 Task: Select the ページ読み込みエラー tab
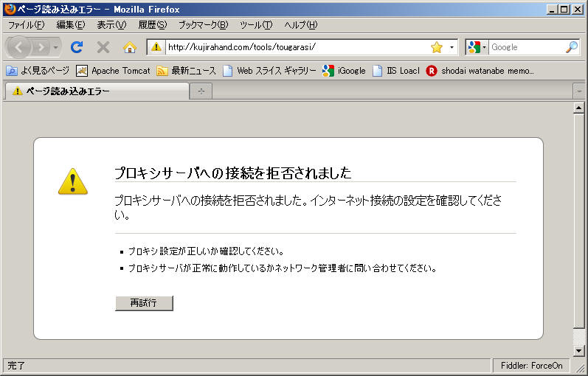click(x=96, y=91)
